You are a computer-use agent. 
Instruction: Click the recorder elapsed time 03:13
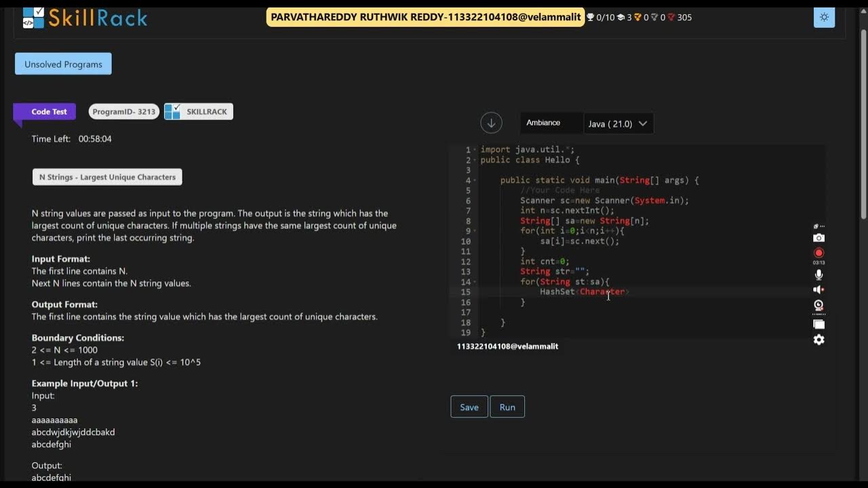click(818, 262)
